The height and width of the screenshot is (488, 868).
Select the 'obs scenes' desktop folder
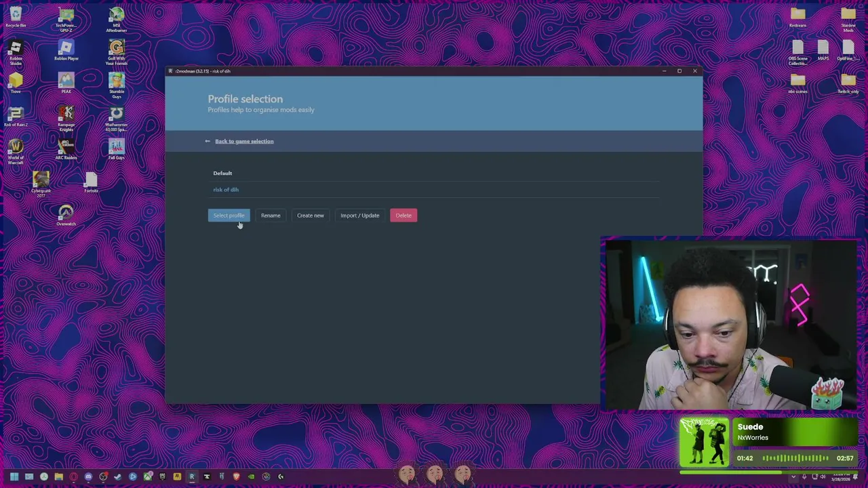797,83
